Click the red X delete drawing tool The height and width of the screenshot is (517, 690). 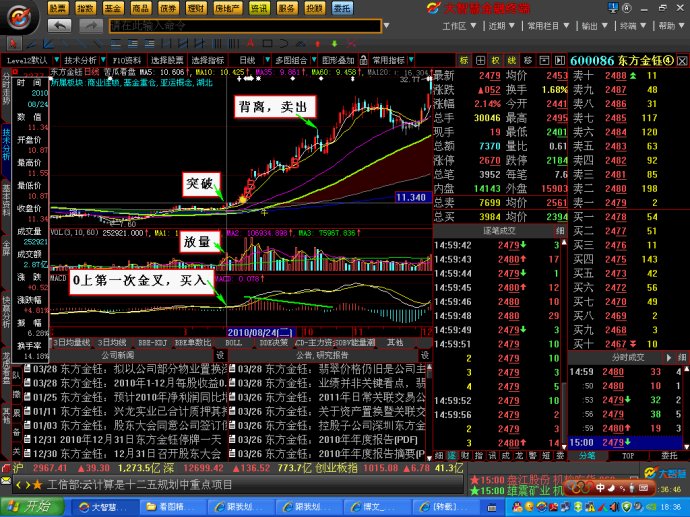pos(351,44)
